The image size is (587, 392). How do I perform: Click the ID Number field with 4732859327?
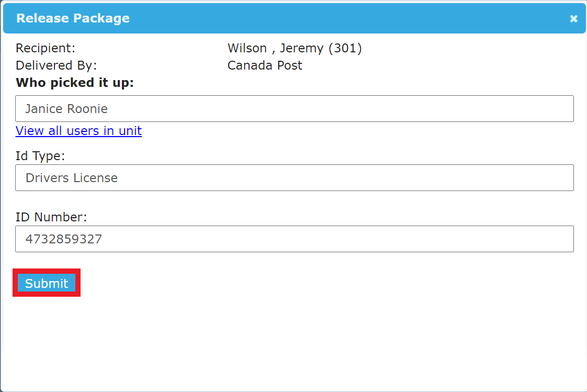pyautogui.click(x=294, y=239)
